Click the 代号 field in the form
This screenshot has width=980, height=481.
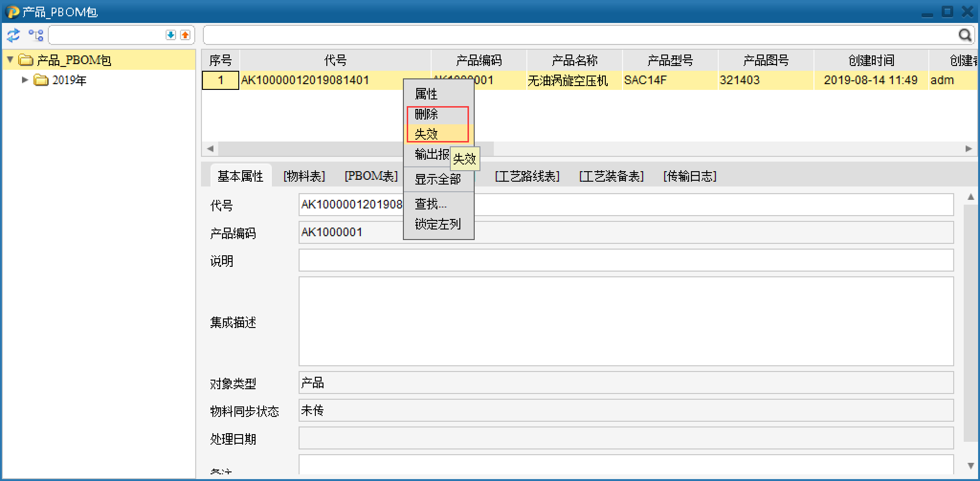pos(626,205)
